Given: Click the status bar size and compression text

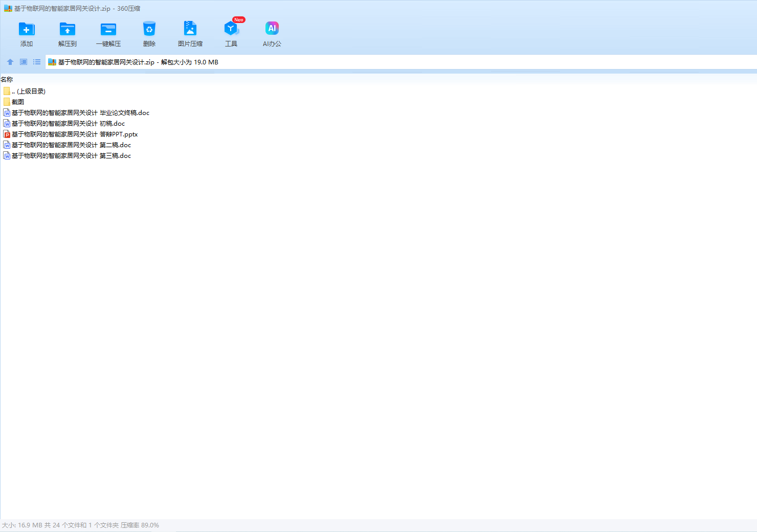Looking at the screenshot, I should 80,525.
